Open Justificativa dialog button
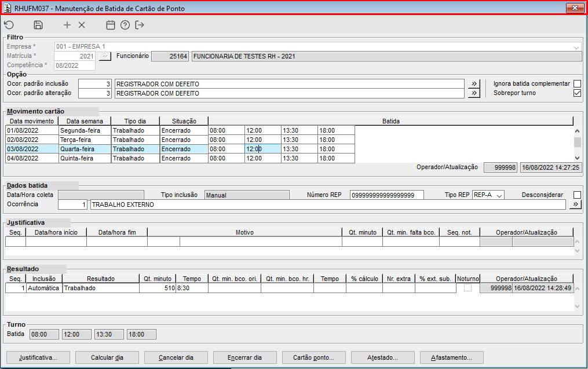This screenshot has width=588, height=369. click(38, 358)
